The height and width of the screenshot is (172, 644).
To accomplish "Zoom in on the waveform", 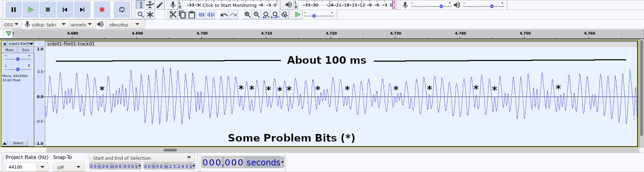I will tap(247, 14).
